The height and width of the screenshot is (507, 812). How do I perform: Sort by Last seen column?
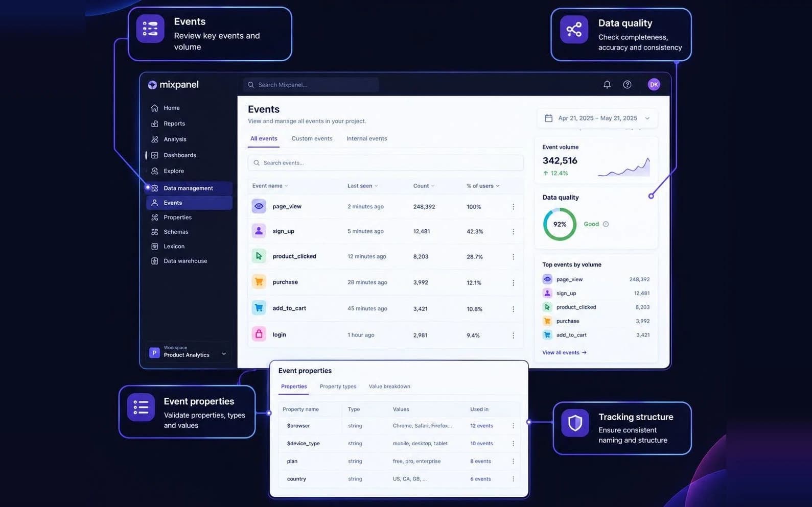[x=363, y=186]
